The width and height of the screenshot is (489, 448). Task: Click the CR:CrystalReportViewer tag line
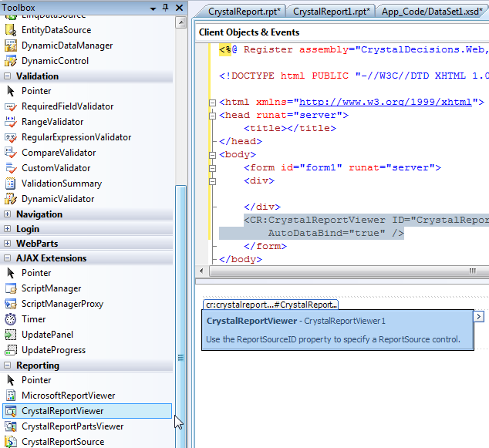(x=366, y=220)
